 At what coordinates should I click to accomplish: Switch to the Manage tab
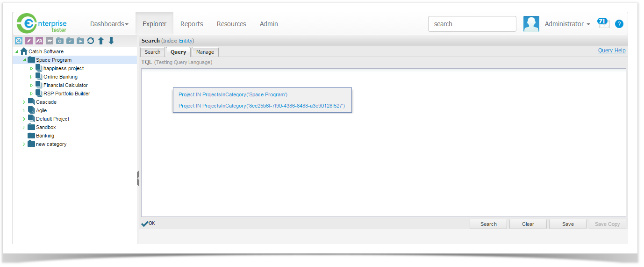pos(205,52)
